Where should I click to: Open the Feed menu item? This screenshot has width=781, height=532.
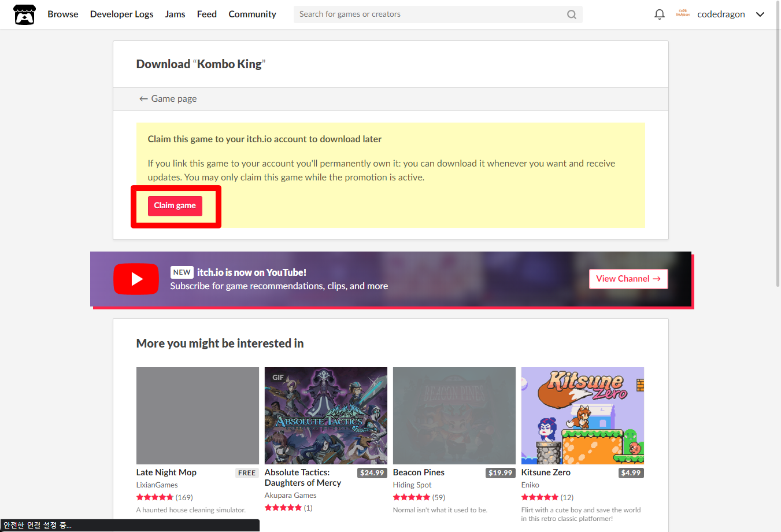pyautogui.click(x=207, y=14)
